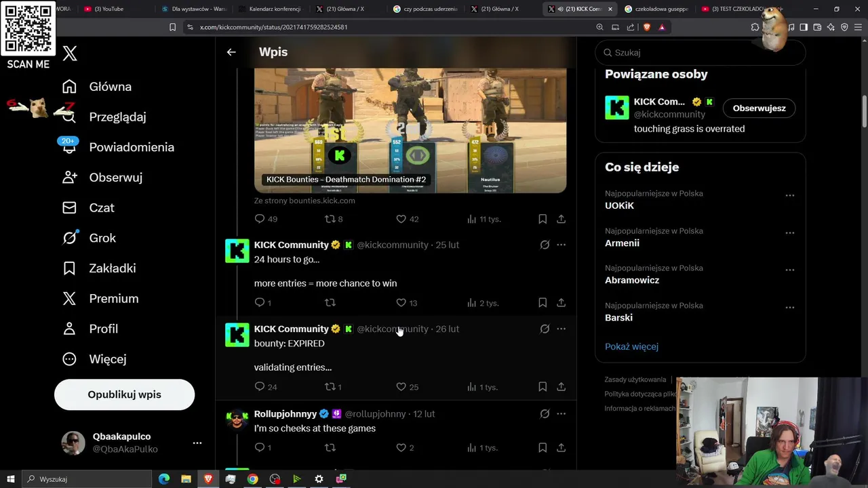868x488 pixels.
Task: Open Przeglądaj explore page
Action: point(104,117)
